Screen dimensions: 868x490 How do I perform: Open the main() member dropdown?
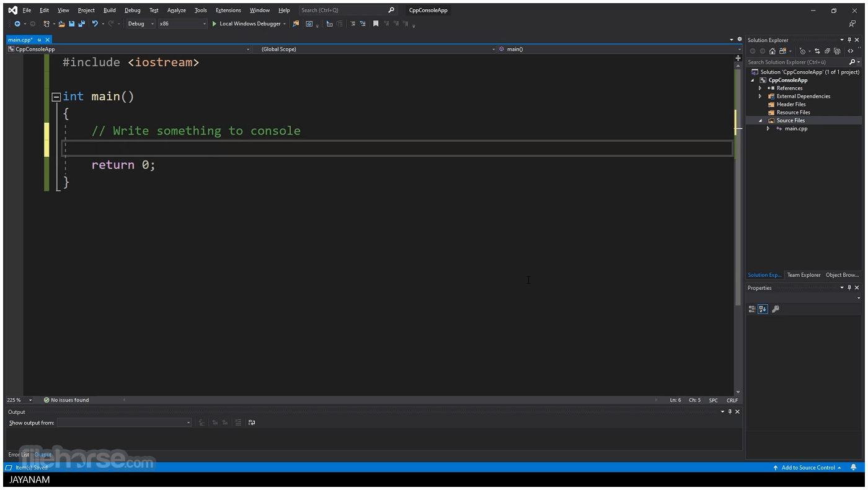[x=738, y=49]
